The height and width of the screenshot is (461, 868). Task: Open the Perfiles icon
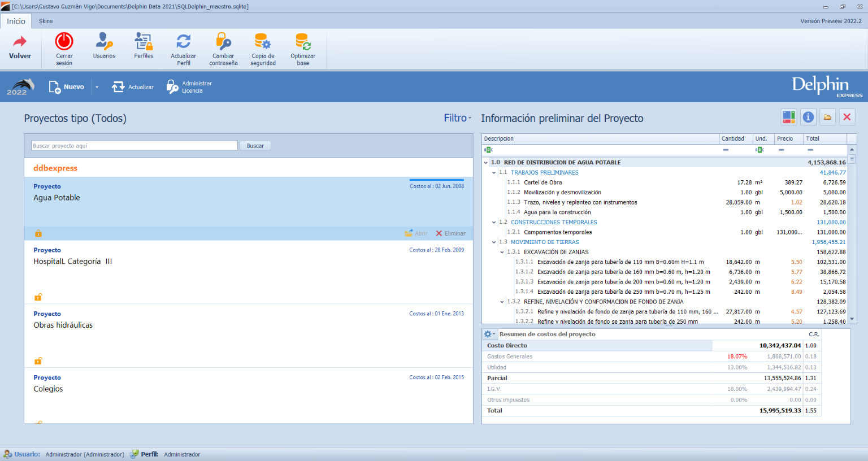pos(144,42)
